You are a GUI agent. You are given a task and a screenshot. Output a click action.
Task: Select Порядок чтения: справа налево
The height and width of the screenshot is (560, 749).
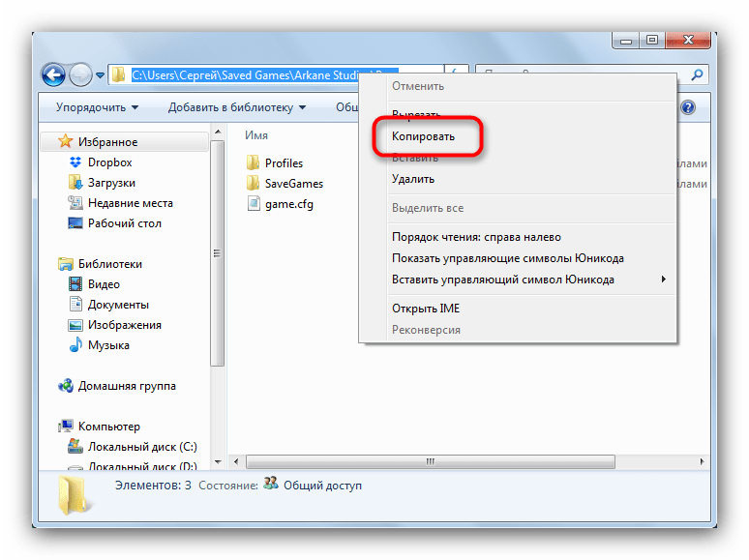476,237
